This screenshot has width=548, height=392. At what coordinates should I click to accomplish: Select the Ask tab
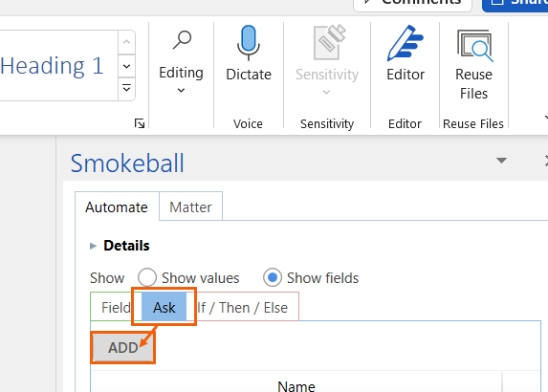point(164,307)
